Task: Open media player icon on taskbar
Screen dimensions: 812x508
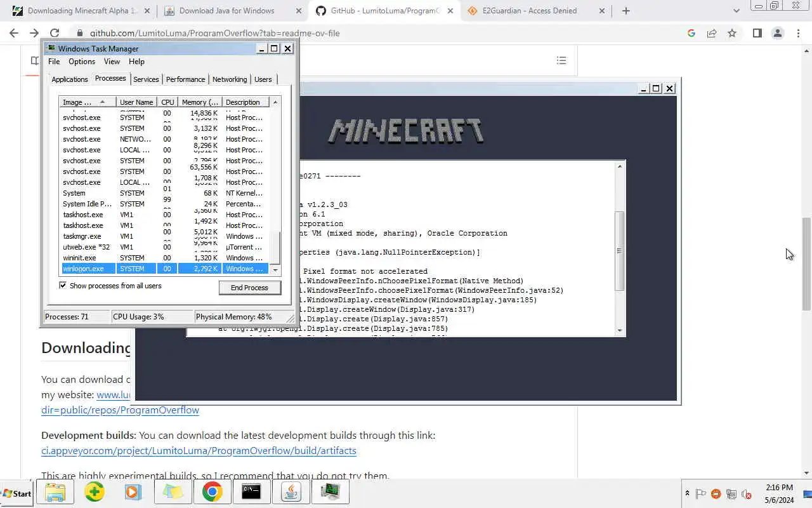Action: pyautogui.click(x=133, y=492)
